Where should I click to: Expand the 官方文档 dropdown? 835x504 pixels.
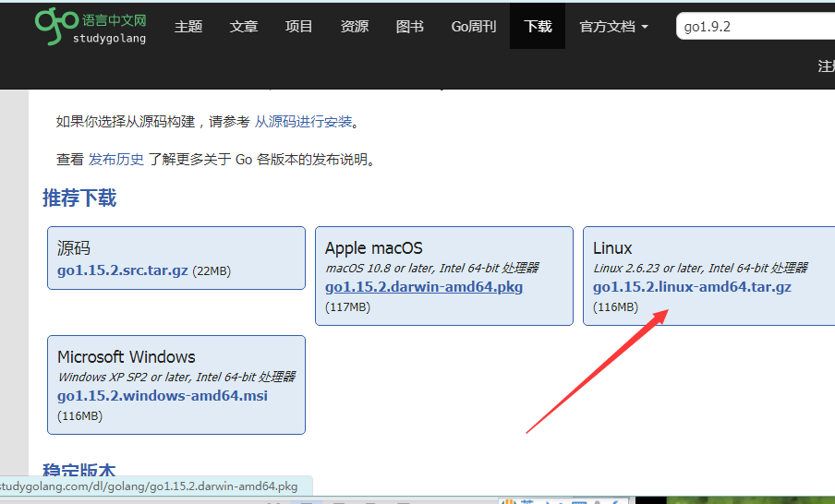tap(614, 27)
